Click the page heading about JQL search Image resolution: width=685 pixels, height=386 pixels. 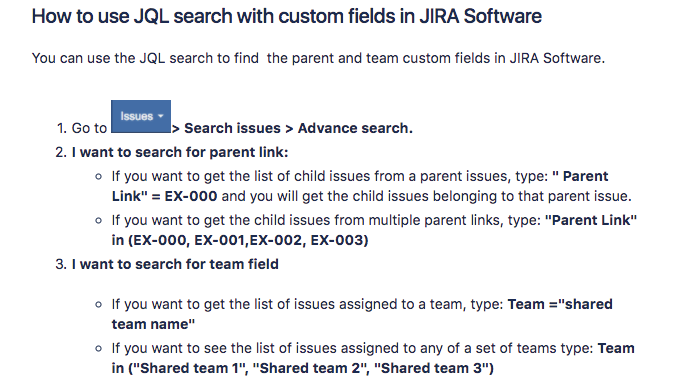pyautogui.click(x=287, y=16)
